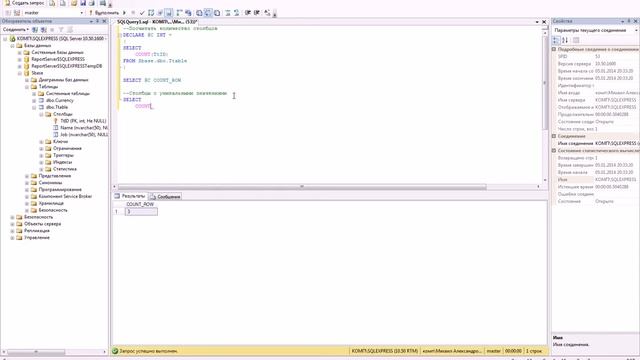This screenshot has width=640, height=360.
Task: Click the increase indent icon
Action: tap(257, 13)
